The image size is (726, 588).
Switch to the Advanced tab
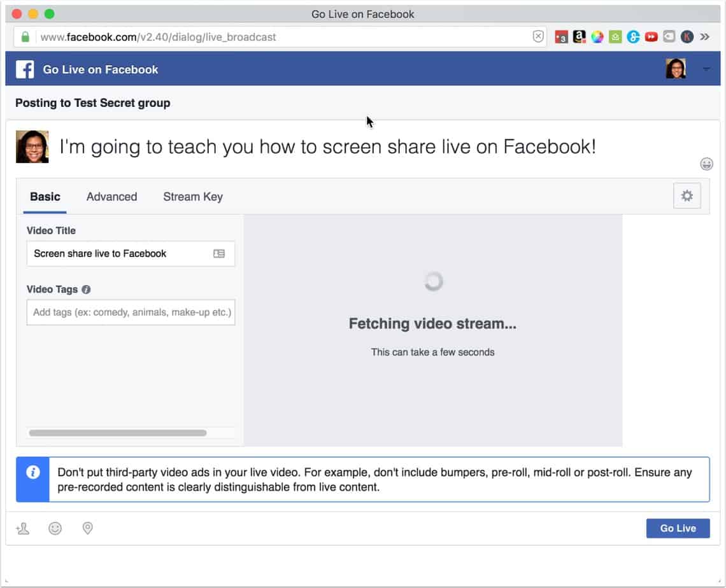(111, 197)
